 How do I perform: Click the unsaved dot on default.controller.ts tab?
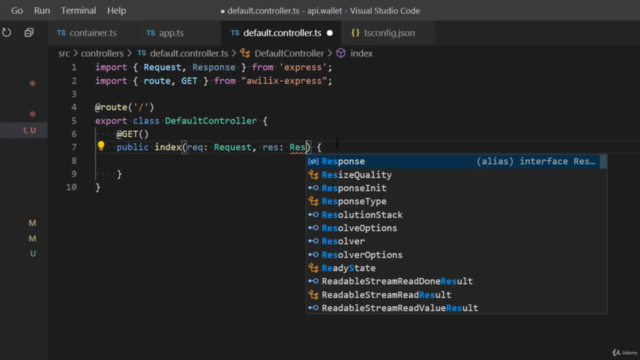click(330, 33)
